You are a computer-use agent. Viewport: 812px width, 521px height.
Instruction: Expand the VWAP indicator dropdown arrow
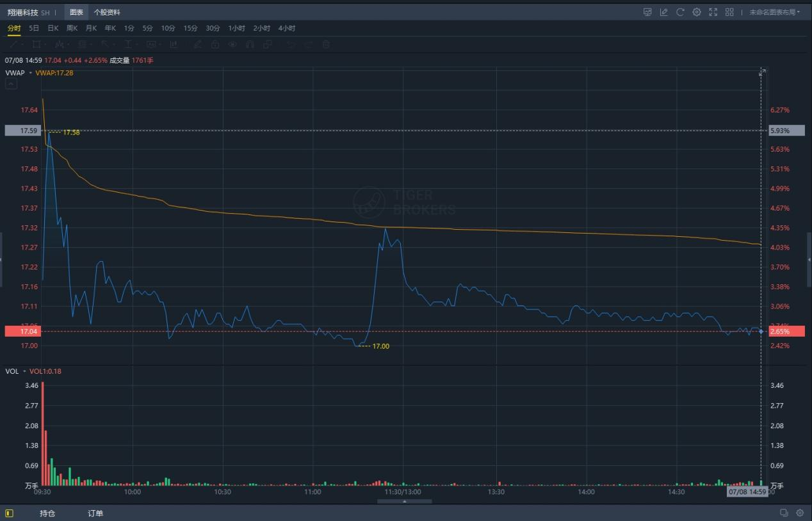click(30, 73)
